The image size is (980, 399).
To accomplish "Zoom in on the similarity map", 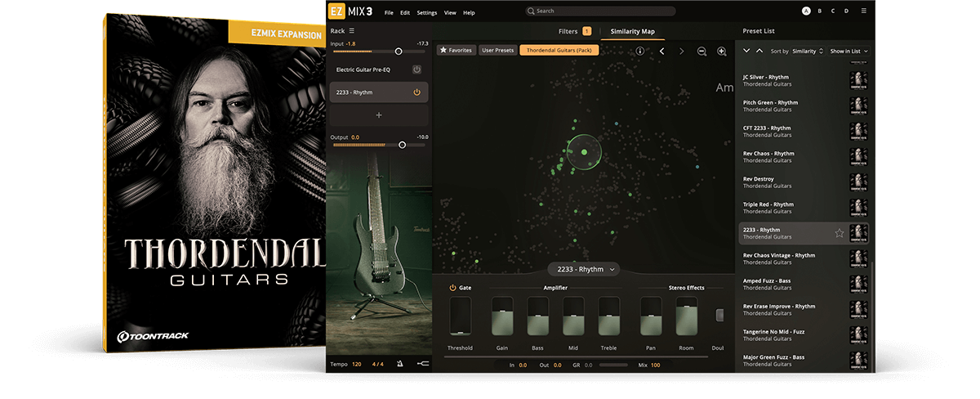I will tap(722, 51).
